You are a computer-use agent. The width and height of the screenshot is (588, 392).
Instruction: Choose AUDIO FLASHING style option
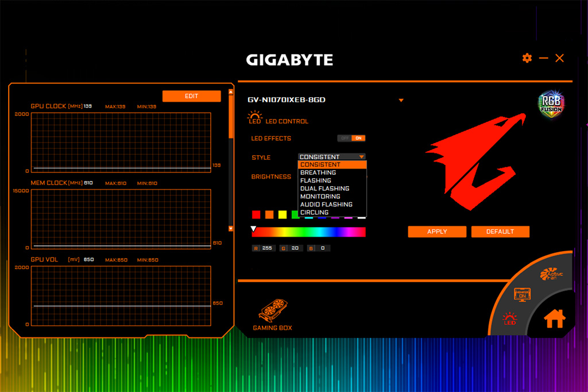point(332,204)
